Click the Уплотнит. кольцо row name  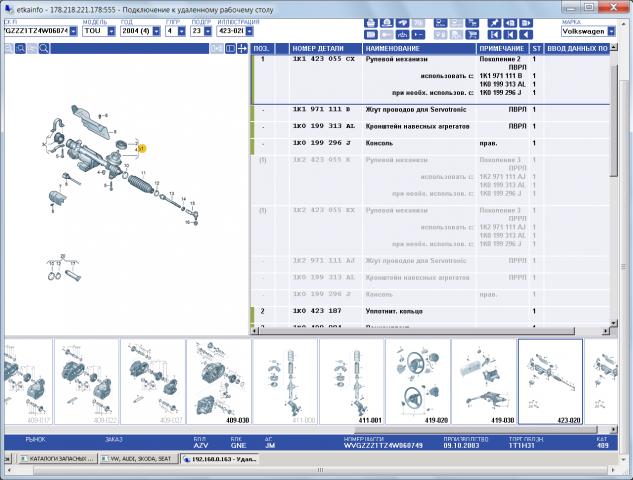[394, 311]
